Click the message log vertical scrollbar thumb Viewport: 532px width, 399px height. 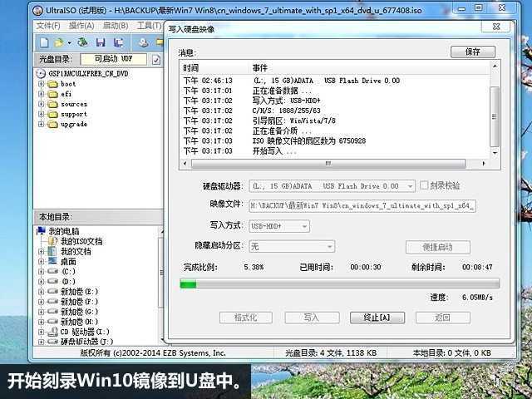point(495,116)
